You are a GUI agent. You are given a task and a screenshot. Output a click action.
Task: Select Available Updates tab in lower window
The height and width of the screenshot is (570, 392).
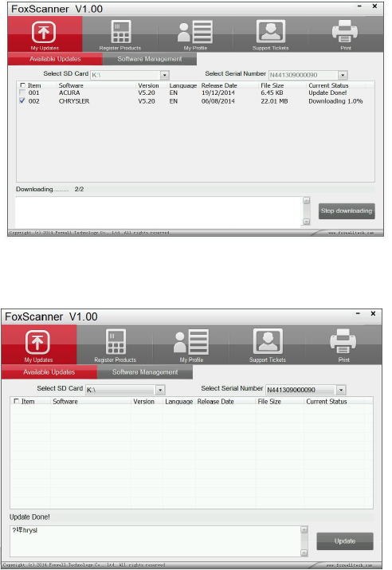click(x=49, y=372)
